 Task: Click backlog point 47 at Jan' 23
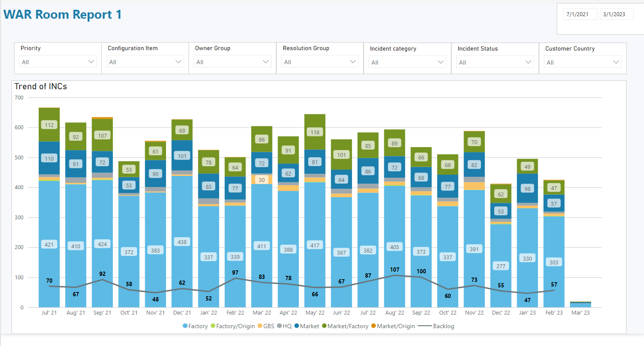[x=527, y=293]
